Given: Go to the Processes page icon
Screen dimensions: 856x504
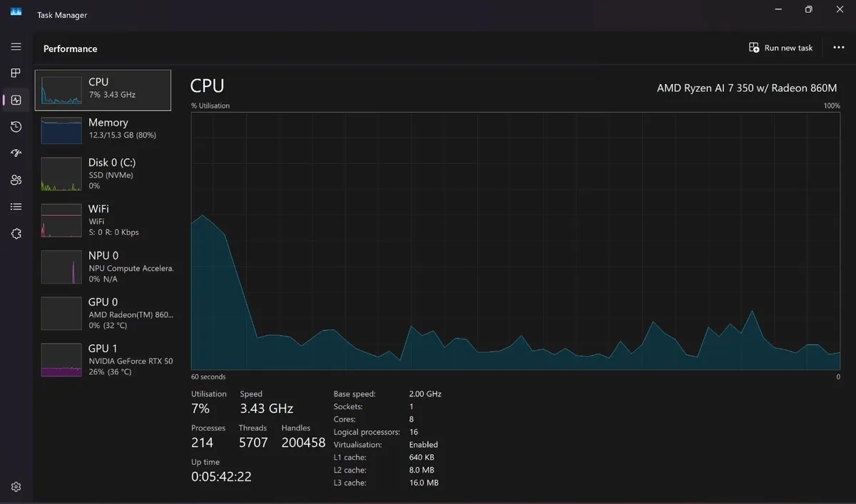Looking at the screenshot, I should (16, 73).
